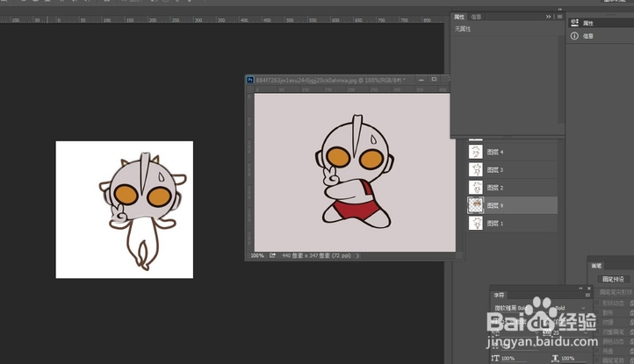Click the 图层 9 transparent layer thumbnail
This screenshot has height=364, width=634.
[x=476, y=205]
